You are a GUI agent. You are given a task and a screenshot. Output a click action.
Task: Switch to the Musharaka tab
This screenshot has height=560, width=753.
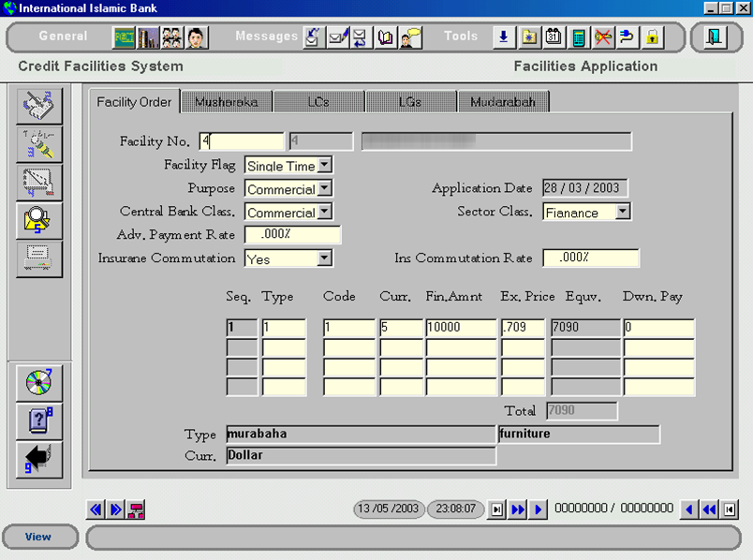coord(227,102)
